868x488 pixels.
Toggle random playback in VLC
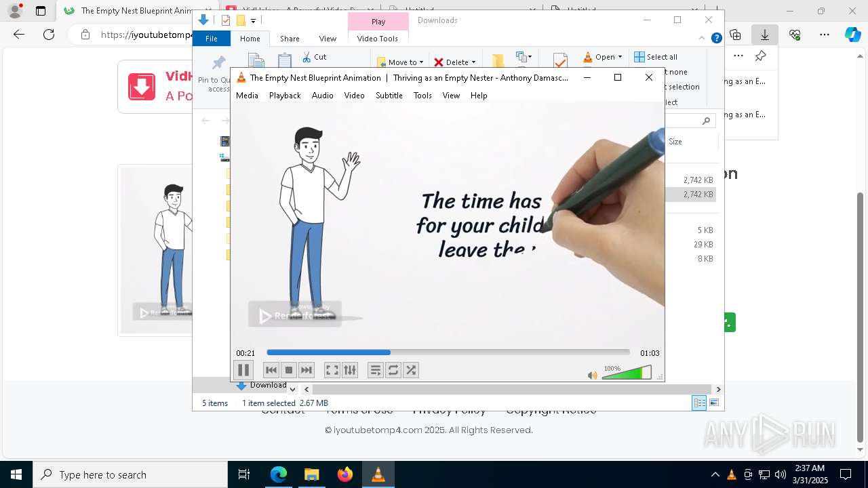point(411,370)
